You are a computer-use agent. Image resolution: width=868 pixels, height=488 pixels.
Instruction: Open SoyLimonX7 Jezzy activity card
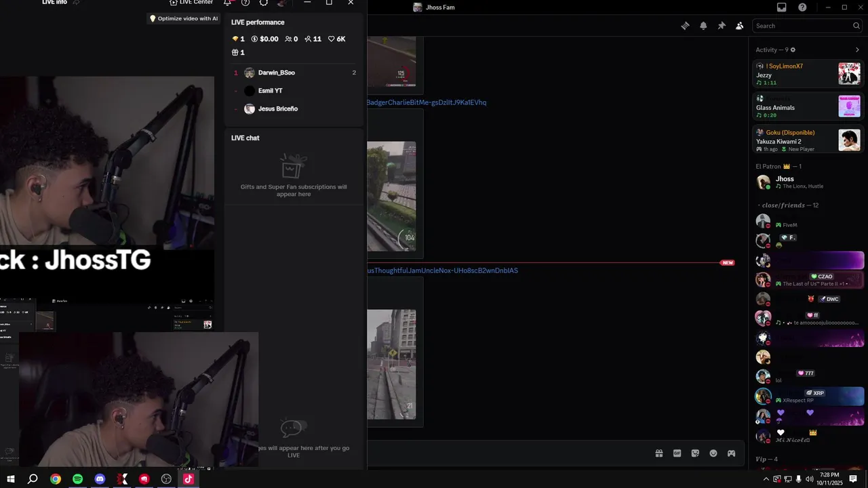click(808, 74)
